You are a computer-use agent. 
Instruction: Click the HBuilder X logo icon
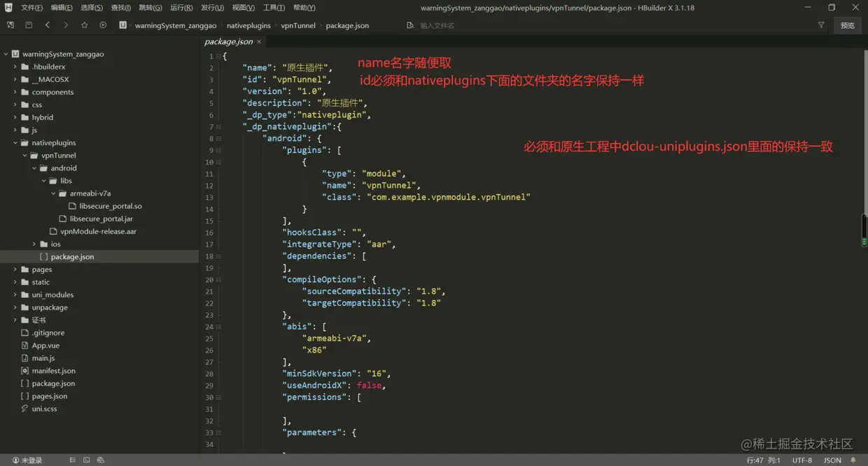(8, 7)
